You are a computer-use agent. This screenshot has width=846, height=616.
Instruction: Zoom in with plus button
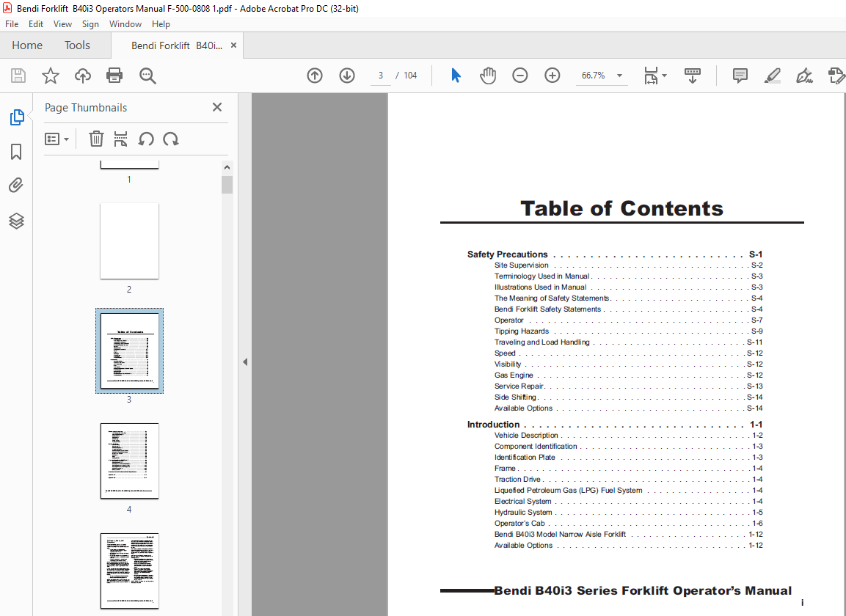click(x=552, y=76)
